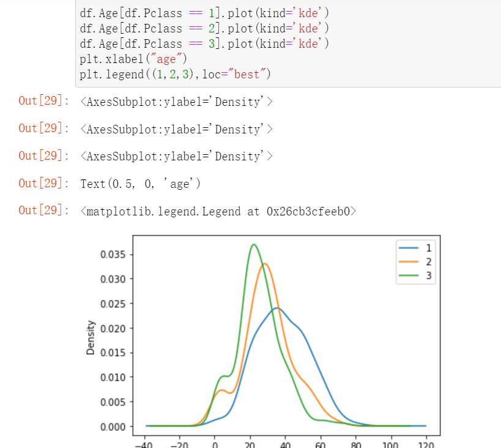Click the first AxesSubplot Density output line
Image resolution: width=501 pixels, height=448 pixels.
(176, 102)
